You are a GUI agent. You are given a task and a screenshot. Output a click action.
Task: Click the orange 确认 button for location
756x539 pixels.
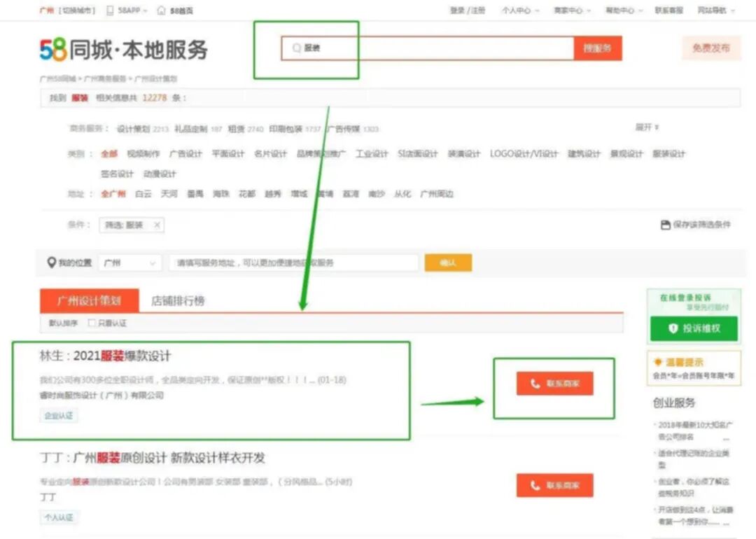(448, 262)
